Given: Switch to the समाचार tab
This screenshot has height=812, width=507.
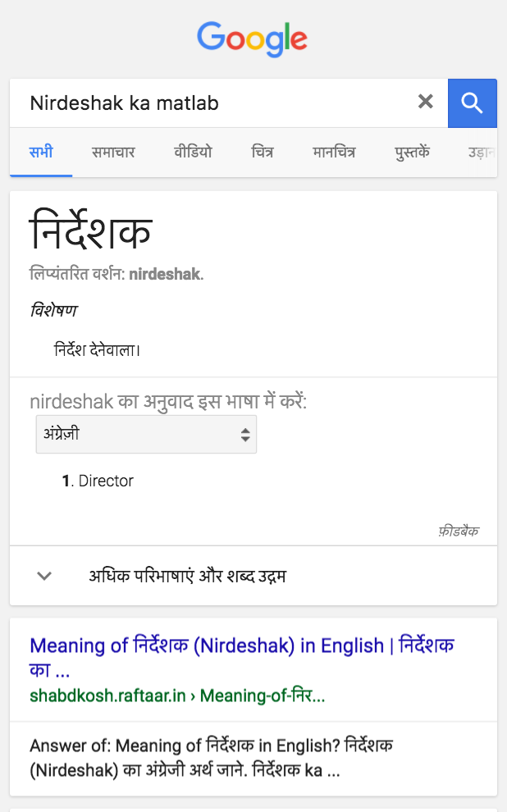Looking at the screenshot, I should point(113,153).
